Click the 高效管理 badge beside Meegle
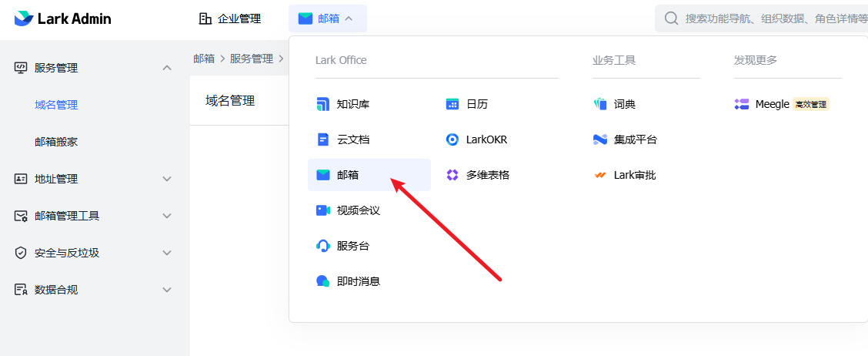This screenshot has width=868, height=356. click(810, 104)
